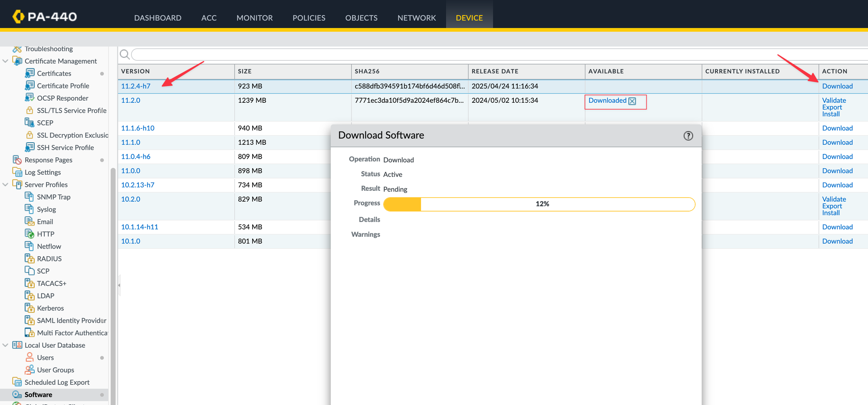This screenshot has width=868, height=405.
Task: Click the LDAP icon
Action: coord(30,296)
